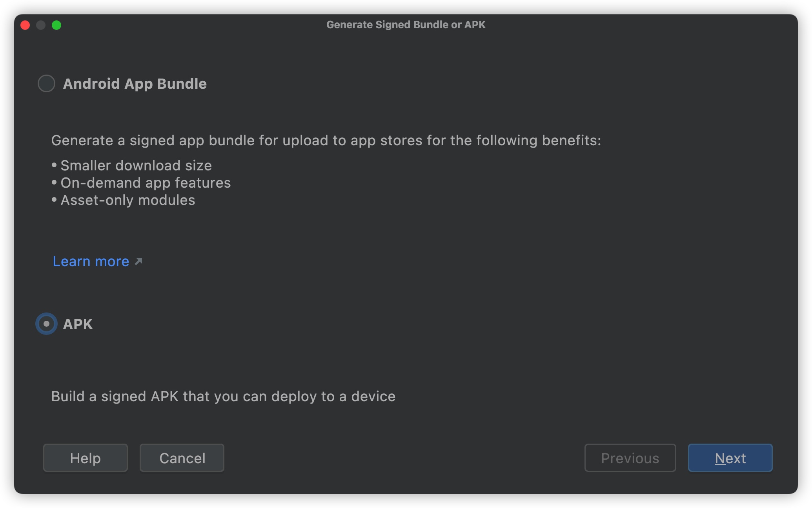Click the 'Android App Bundle' label text
The width and height of the screenshot is (812, 508).
pos(135,84)
